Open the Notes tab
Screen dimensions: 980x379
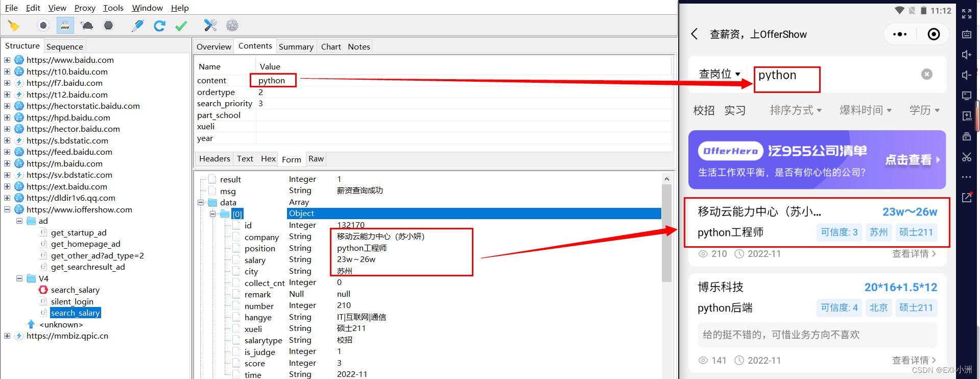click(x=359, y=46)
